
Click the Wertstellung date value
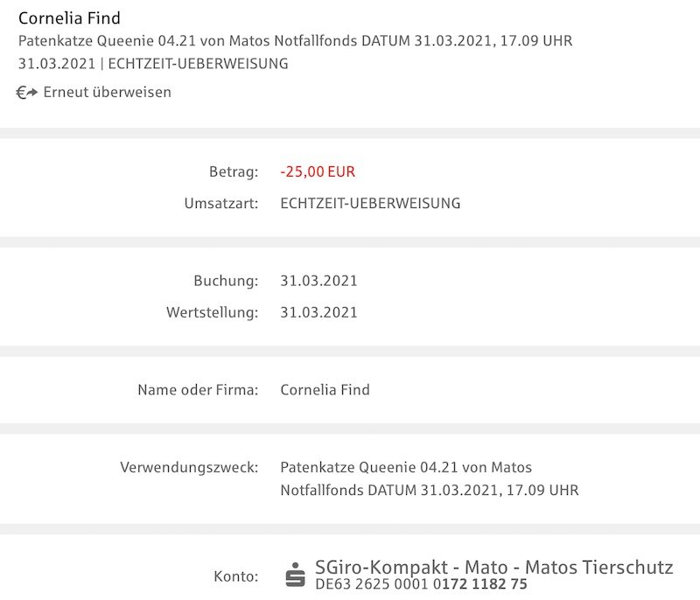pyautogui.click(x=318, y=312)
